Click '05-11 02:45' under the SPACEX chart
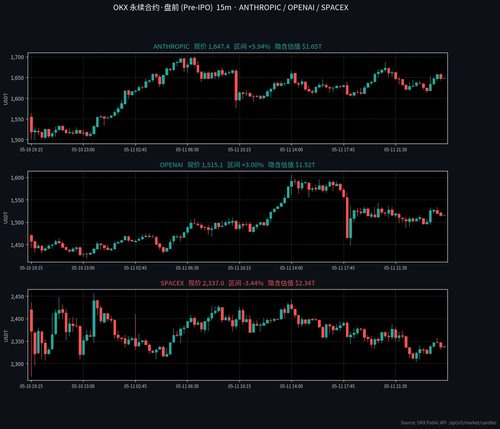 [135, 386]
